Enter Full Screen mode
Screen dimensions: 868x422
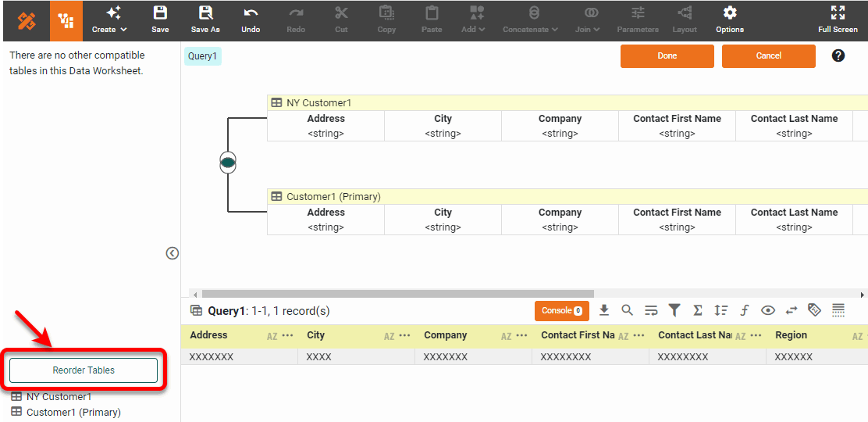[x=838, y=20]
